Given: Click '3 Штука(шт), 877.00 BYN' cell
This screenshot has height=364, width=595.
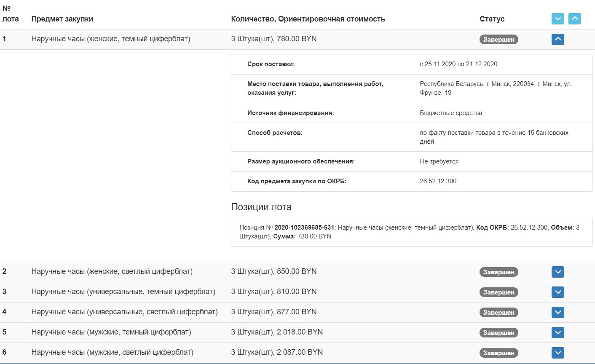Looking at the screenshot, I should (x=274, y=312).
